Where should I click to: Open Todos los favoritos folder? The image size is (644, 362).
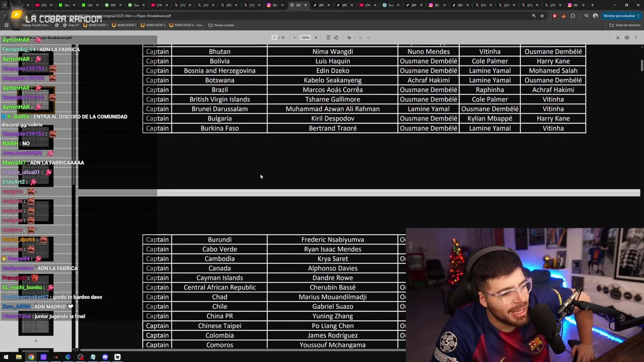coord(625,25)
